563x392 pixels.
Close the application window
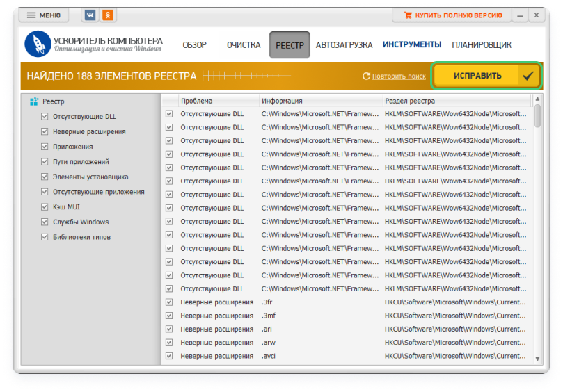point(537,15)
